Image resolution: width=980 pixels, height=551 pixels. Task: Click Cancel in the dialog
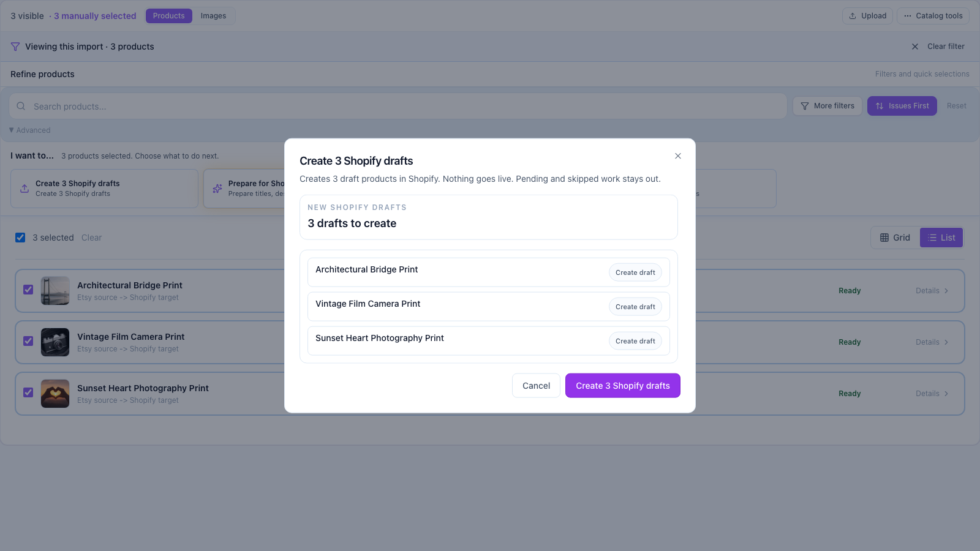(x=536, y=386)
